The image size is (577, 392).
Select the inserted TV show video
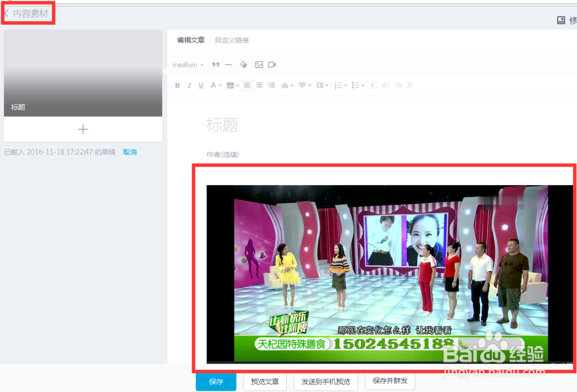coord(389,274)
